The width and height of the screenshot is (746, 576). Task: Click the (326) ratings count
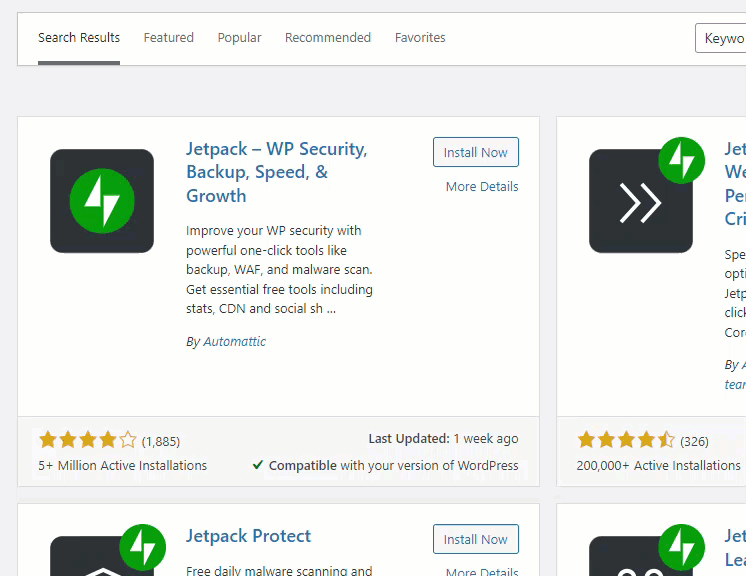click(694, 441)
